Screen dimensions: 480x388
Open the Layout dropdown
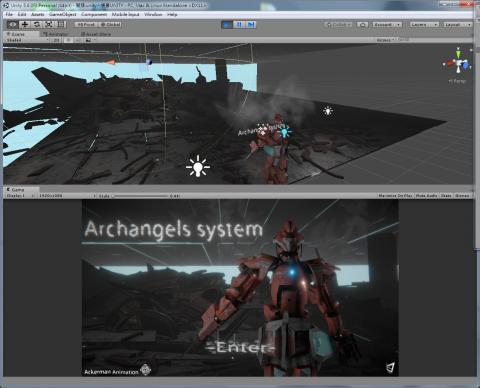click(457, 25)
